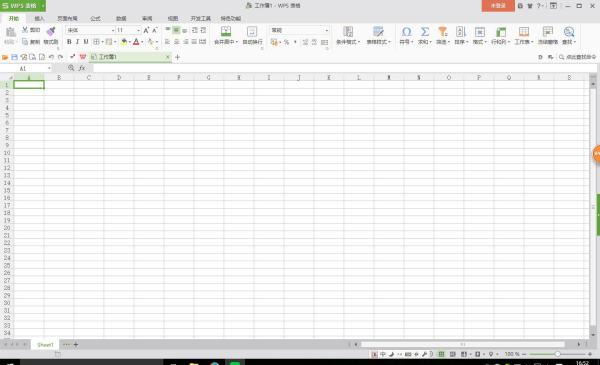Increase font size with larger A icon
Image resolution: width=600 pixels, height=365 pixels.
pos(146,30)
